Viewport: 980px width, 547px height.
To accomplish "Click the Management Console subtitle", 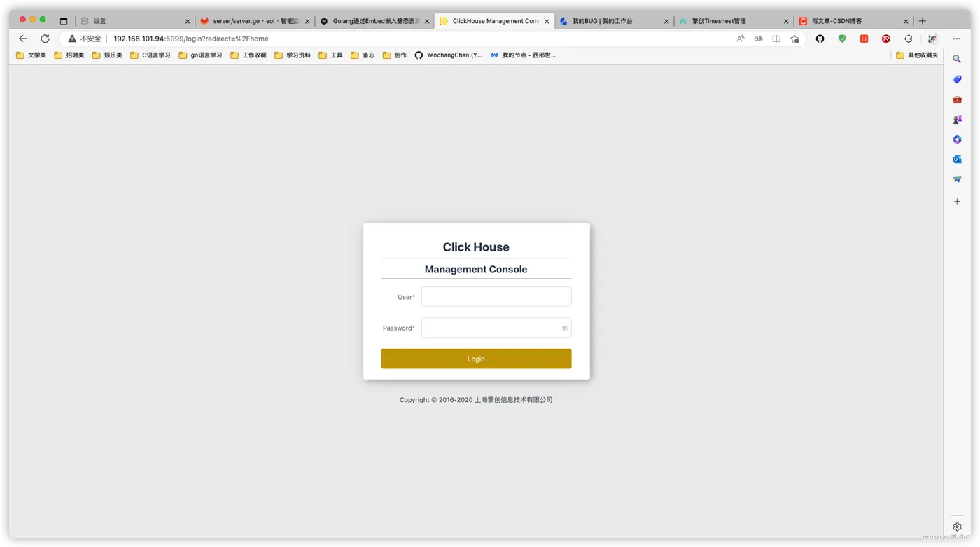I will [x=476, y=269].
